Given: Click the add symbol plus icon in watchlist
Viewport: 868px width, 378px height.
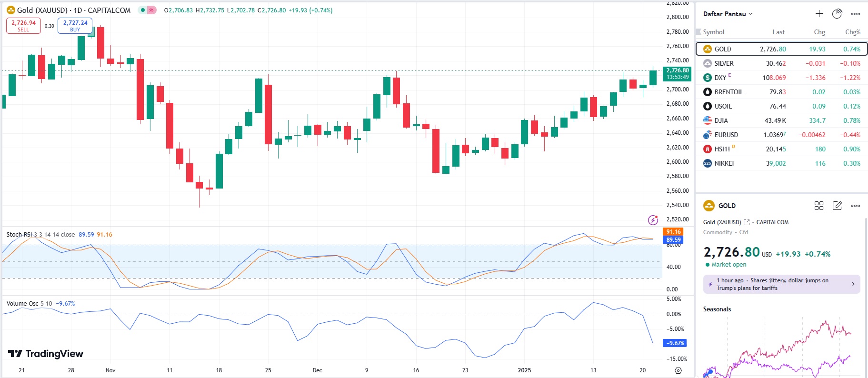Looking at the screenshot, I should pos(819,14).
